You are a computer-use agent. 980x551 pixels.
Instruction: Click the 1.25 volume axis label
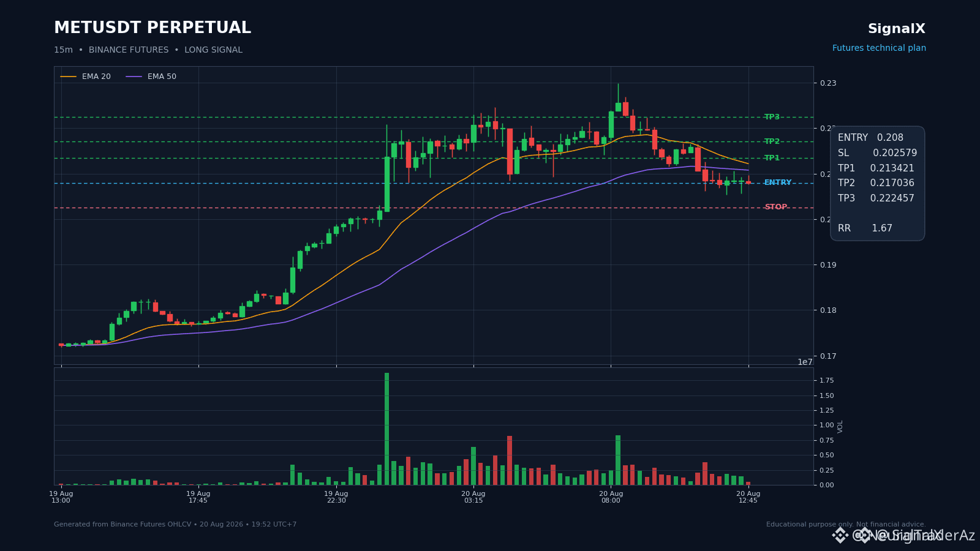[x=827, y=411]
